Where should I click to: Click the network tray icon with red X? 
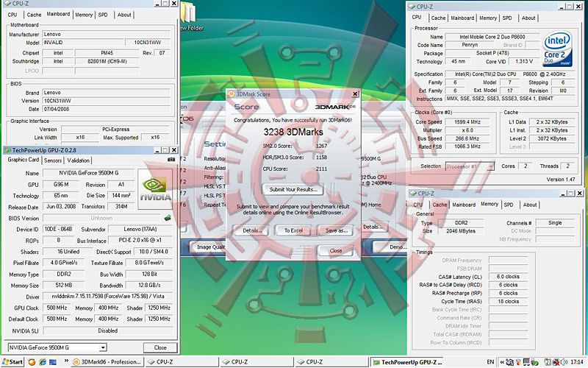coord(556,362)
